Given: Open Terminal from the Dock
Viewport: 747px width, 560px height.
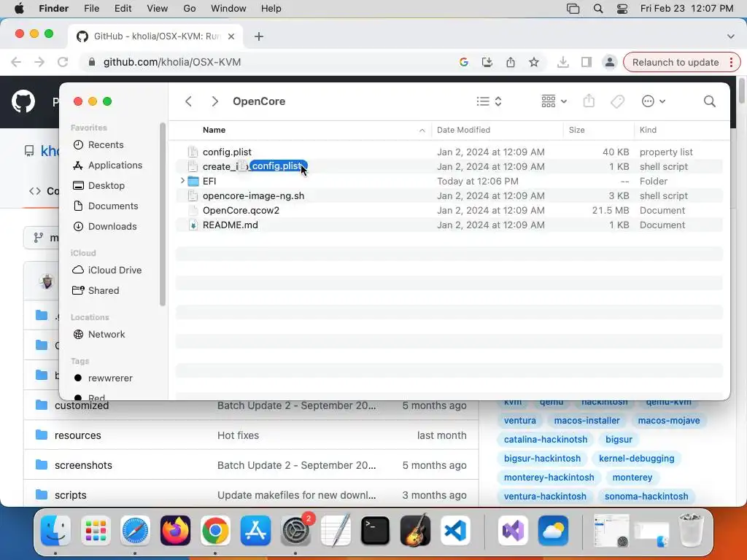Looking at the screenshot, I should [376, 531].
